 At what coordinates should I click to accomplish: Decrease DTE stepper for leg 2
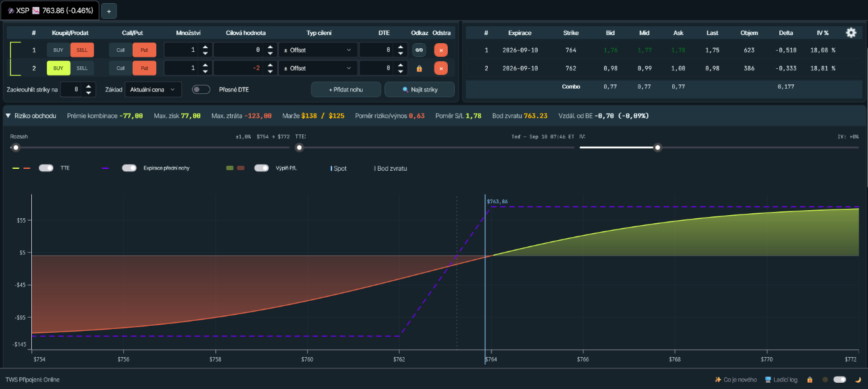[401, 71]
